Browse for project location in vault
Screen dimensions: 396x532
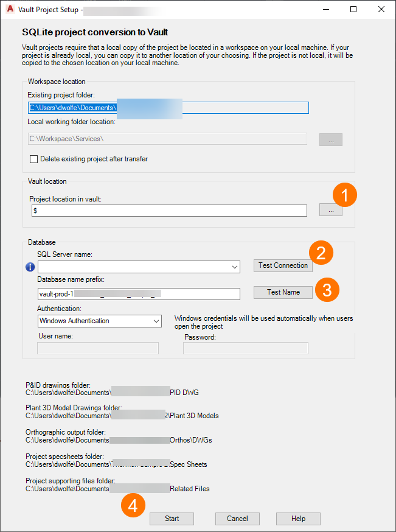point(331,211)
